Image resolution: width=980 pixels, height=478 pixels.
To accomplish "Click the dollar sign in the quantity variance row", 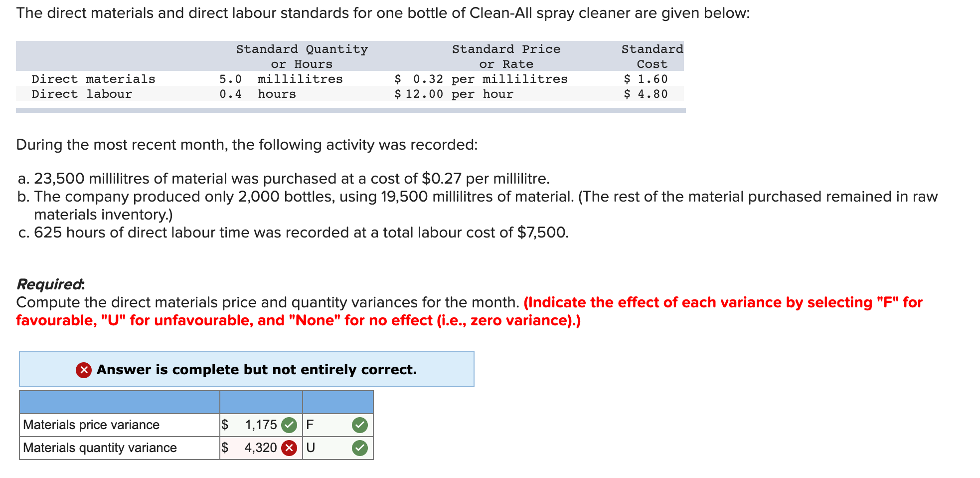I will click(225, 448).
